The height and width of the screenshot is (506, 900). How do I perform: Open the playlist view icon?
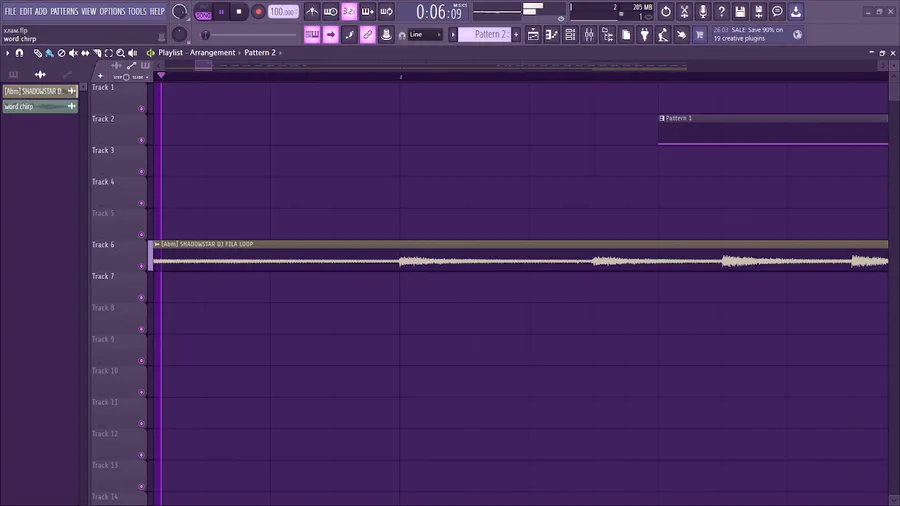pos(533,34)
